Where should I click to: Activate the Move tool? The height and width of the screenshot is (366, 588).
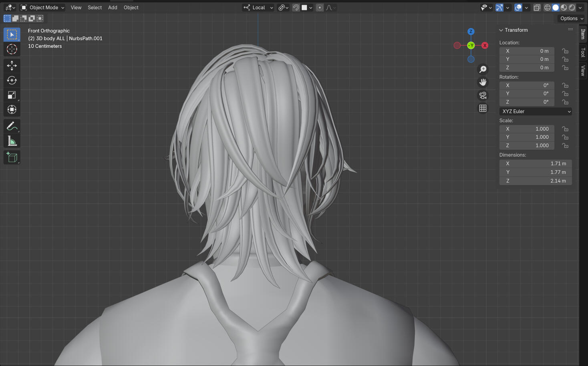12,65
